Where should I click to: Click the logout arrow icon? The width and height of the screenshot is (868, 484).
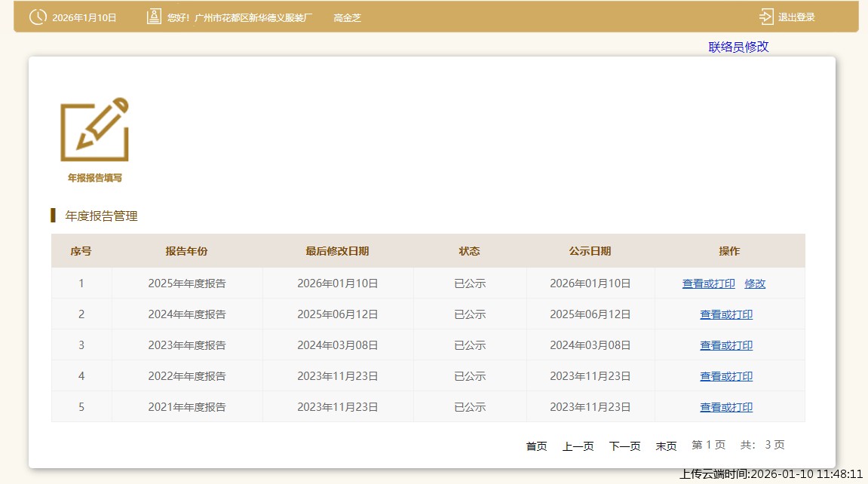766,17
